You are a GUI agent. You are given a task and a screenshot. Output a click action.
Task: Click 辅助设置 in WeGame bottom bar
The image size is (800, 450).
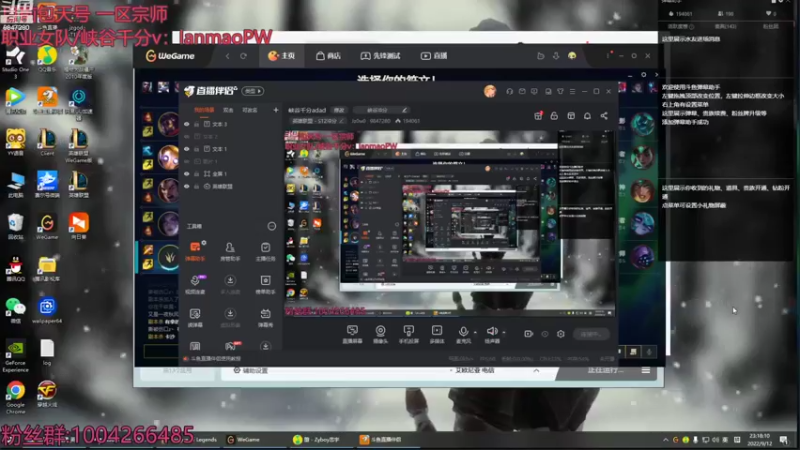point(251,370)
